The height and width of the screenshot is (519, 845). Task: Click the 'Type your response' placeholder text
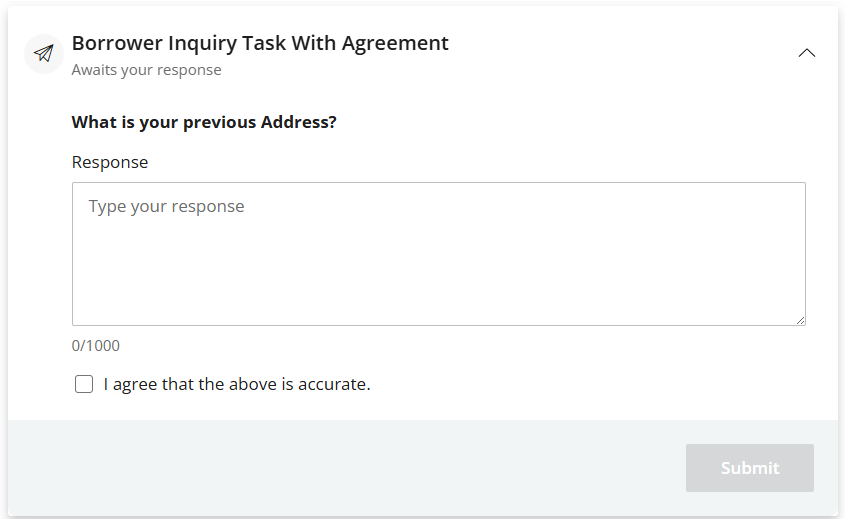click(167, 207)
